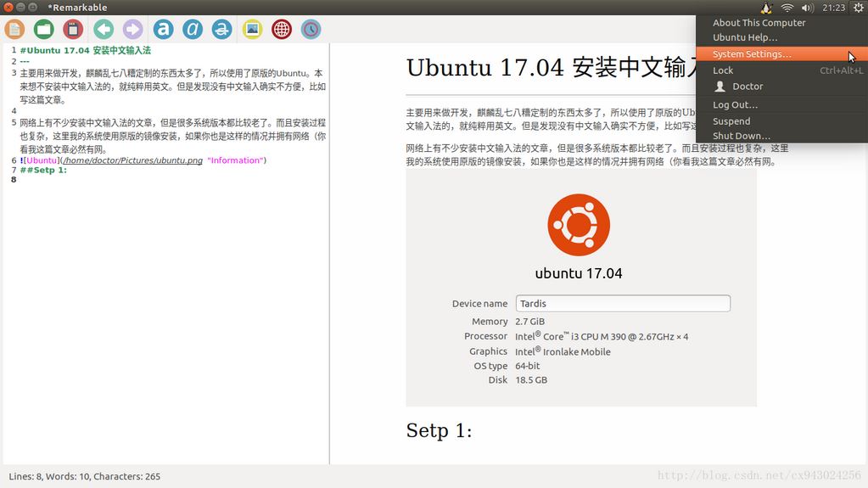Viewport: 868px width, 488px height.
Task: Select Shut Down… in the menu
Action: pos(742,136)
